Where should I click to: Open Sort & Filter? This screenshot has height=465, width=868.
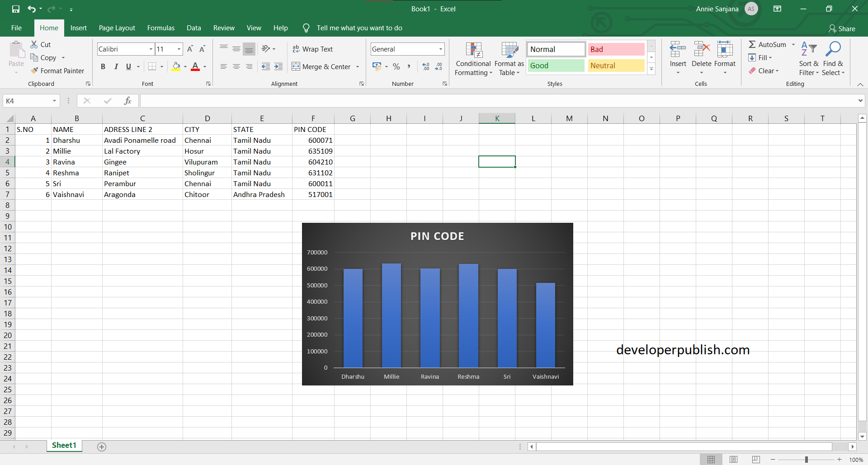(x=809, y=59)
